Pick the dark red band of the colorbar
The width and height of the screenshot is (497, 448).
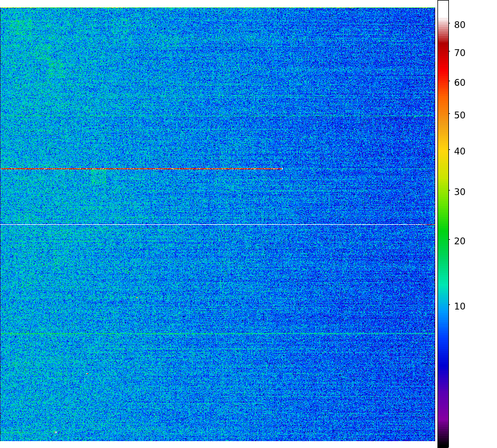point(443,49)
